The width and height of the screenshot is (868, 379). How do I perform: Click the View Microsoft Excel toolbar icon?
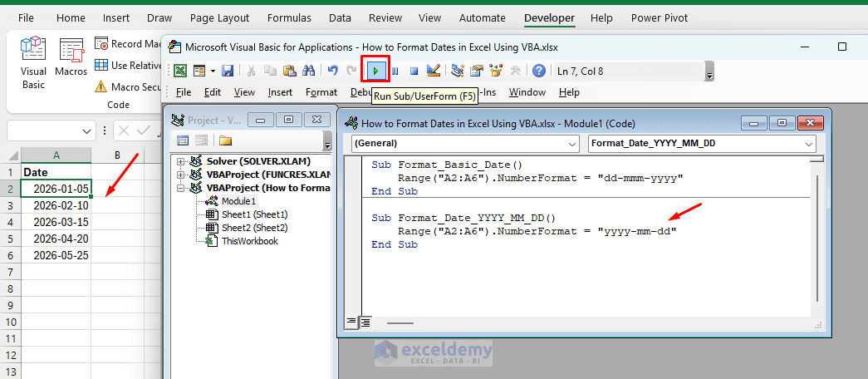[180, 71]
